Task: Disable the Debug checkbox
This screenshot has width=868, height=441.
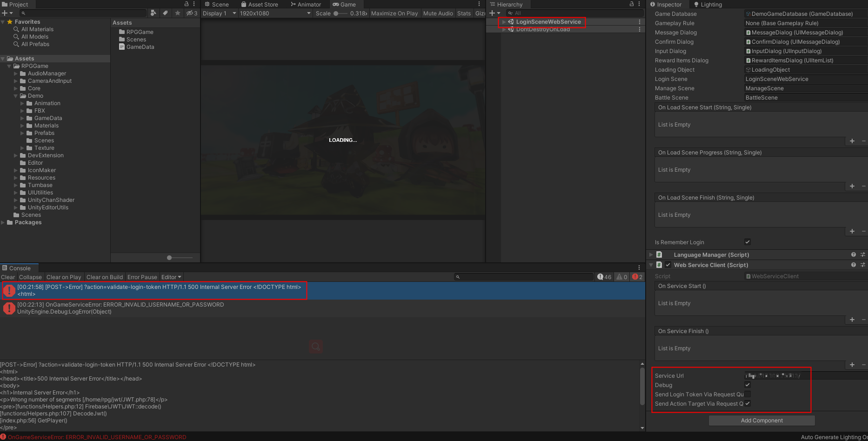Action: pyautogui.click(x=748, y=385)
